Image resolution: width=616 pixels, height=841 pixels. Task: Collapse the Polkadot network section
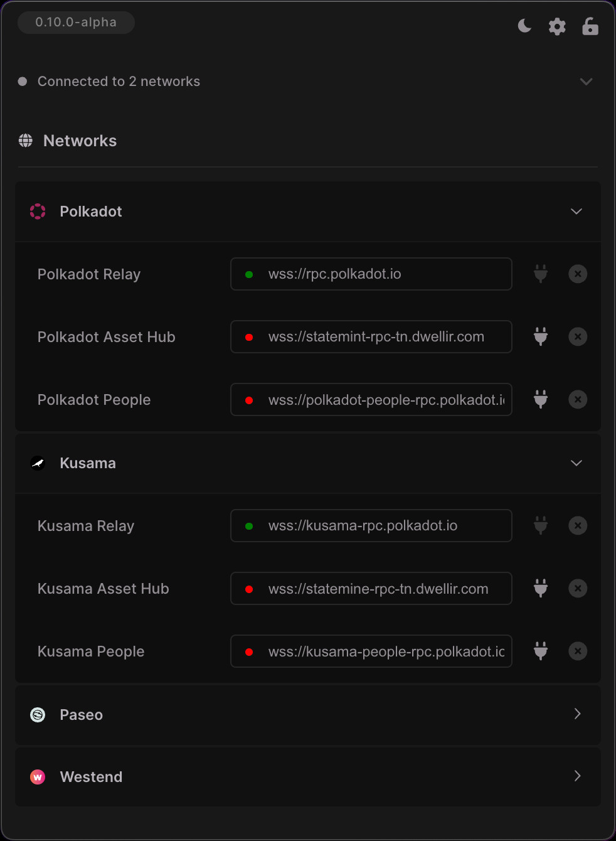click(576, 212)
